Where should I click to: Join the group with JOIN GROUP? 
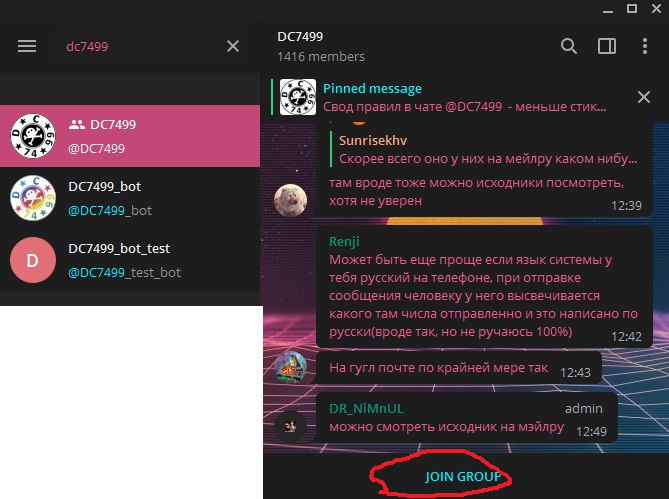click(x=463, y=476)
